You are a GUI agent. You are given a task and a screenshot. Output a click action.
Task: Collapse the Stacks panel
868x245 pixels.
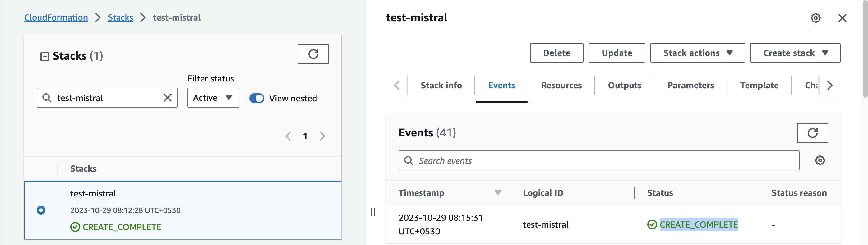pos(44,56)
